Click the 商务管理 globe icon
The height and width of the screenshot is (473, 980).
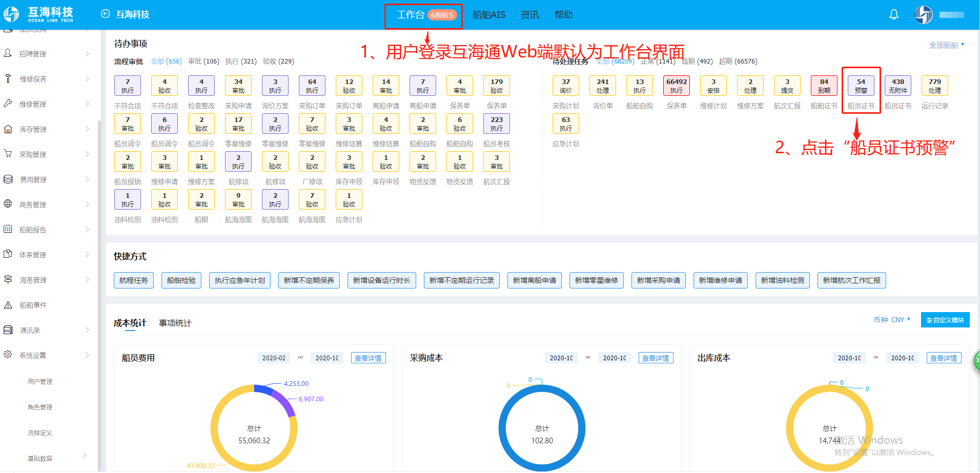8,204
